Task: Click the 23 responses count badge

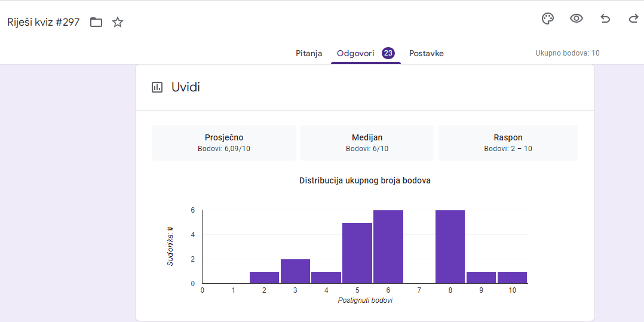Action: pyautogui.click(x=388, y=53)
